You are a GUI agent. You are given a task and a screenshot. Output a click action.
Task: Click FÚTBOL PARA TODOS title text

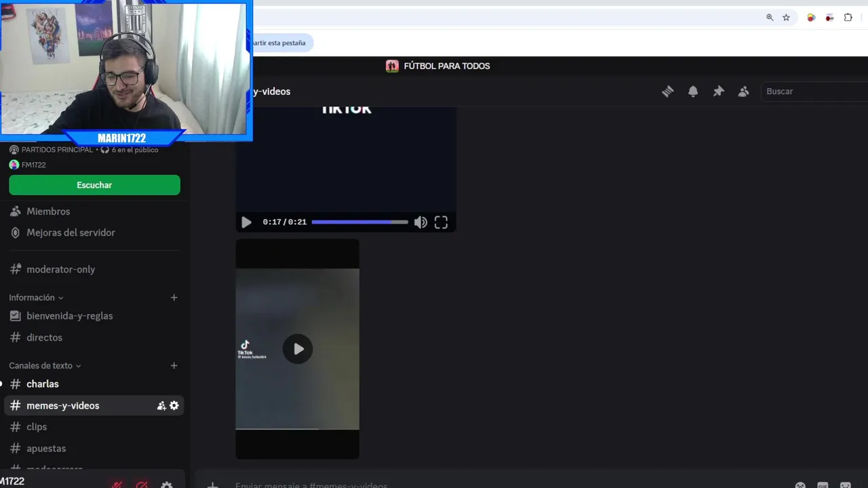(447, 66)
